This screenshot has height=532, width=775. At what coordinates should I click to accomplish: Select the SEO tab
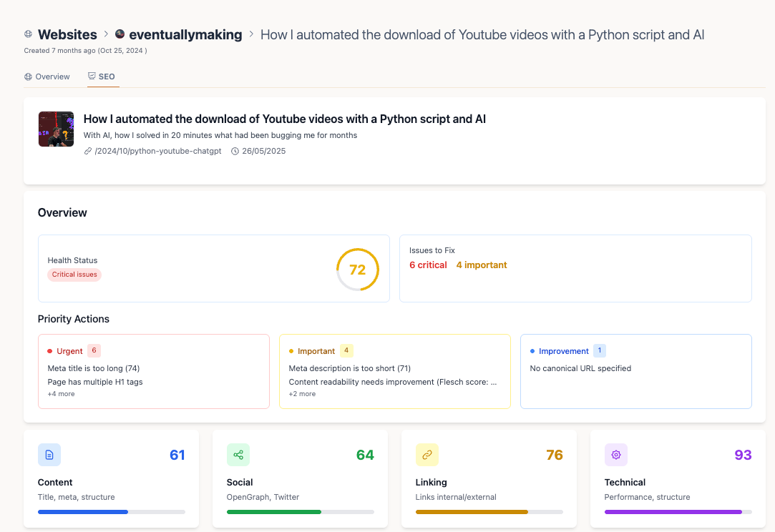point(102,77)
